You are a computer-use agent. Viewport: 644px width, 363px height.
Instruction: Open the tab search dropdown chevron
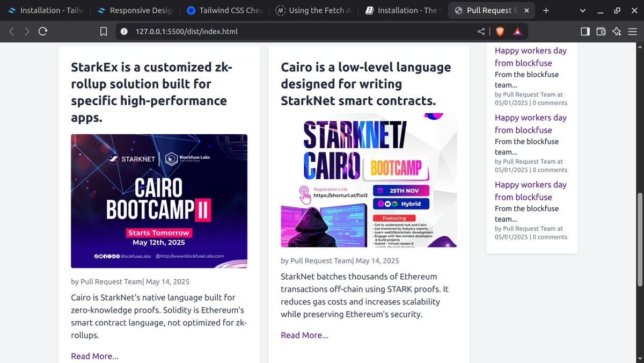click(x=583, y=10)
